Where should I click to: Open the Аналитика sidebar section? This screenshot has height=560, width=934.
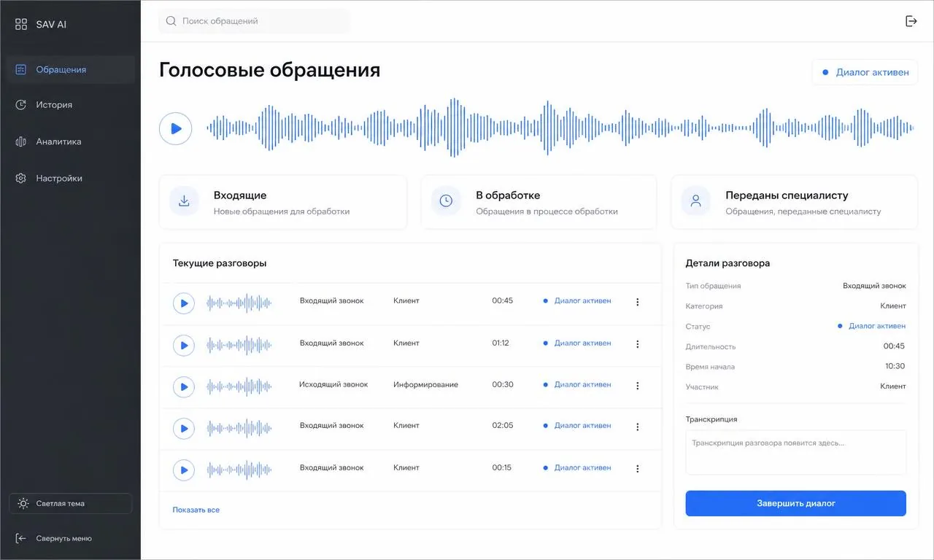[71, 141]
